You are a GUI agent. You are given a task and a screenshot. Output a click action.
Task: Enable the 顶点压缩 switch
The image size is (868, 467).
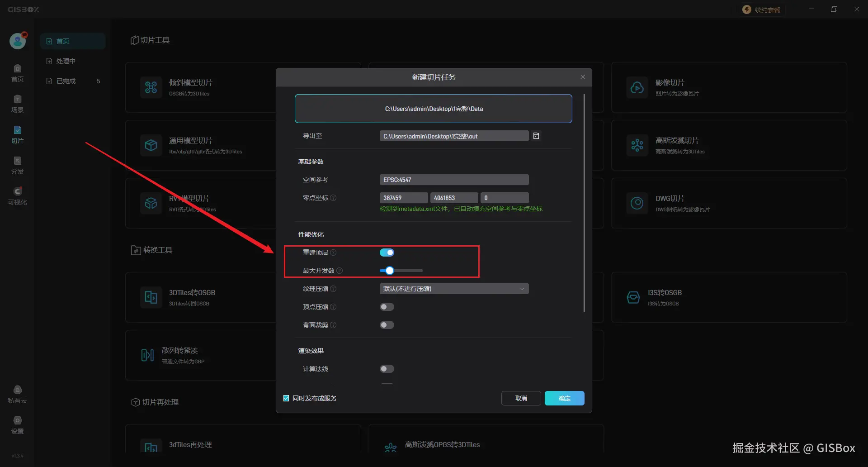click(x=387, y=307)
